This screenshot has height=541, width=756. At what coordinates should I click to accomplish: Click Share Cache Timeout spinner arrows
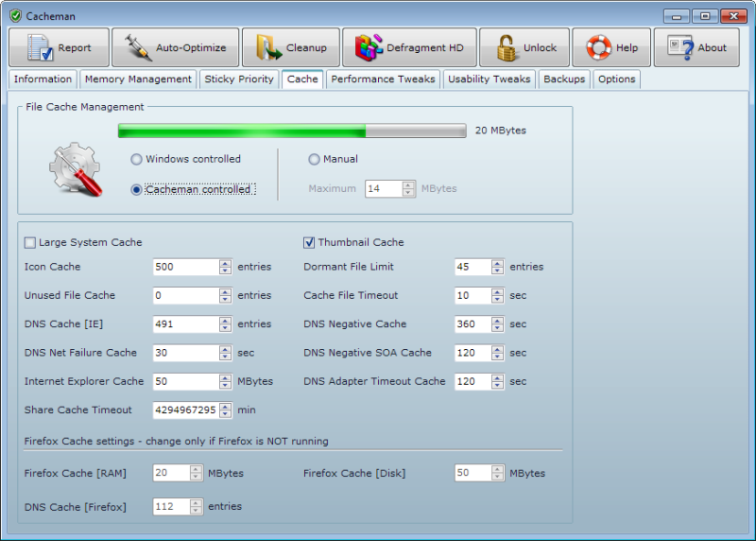[225, 410]
